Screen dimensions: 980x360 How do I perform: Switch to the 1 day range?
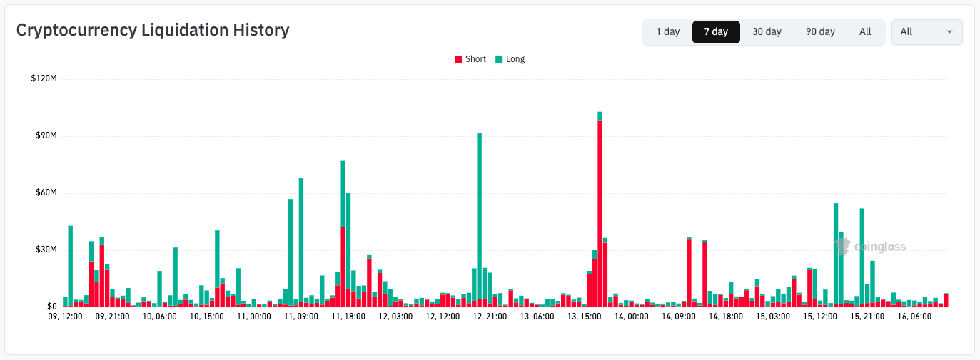coord(668,32)
